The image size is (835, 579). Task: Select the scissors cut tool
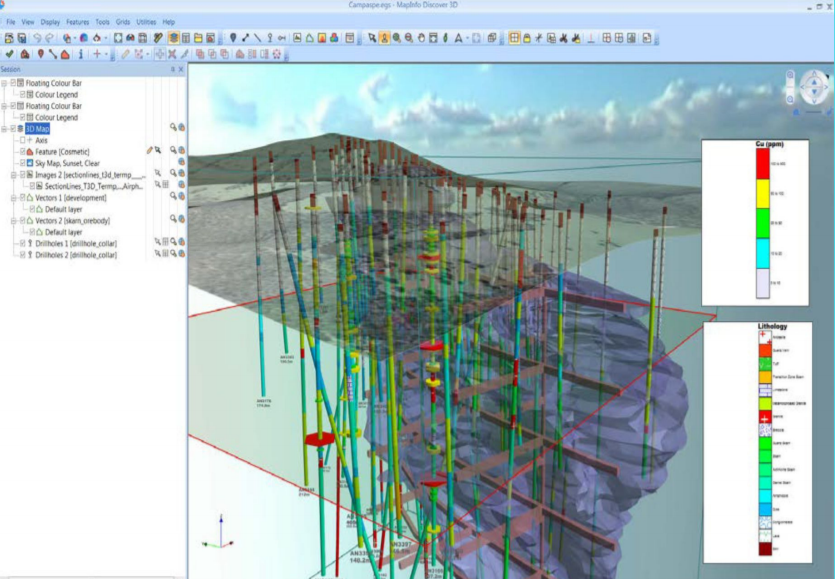564,37
